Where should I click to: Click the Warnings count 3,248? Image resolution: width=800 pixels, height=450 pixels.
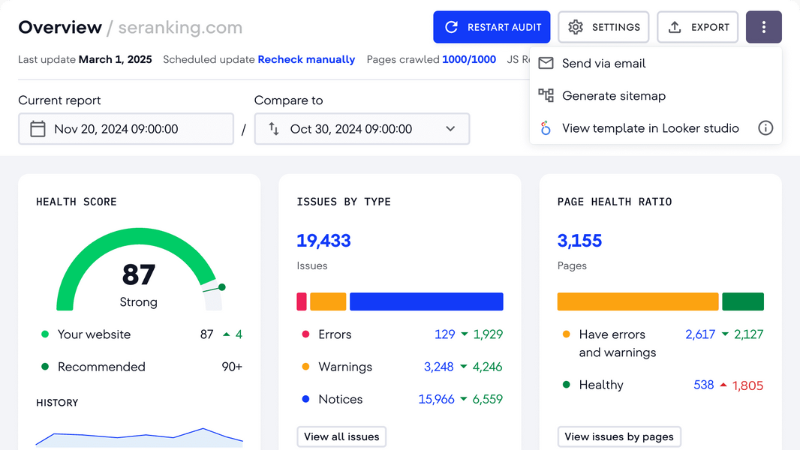tap(439, 367)
